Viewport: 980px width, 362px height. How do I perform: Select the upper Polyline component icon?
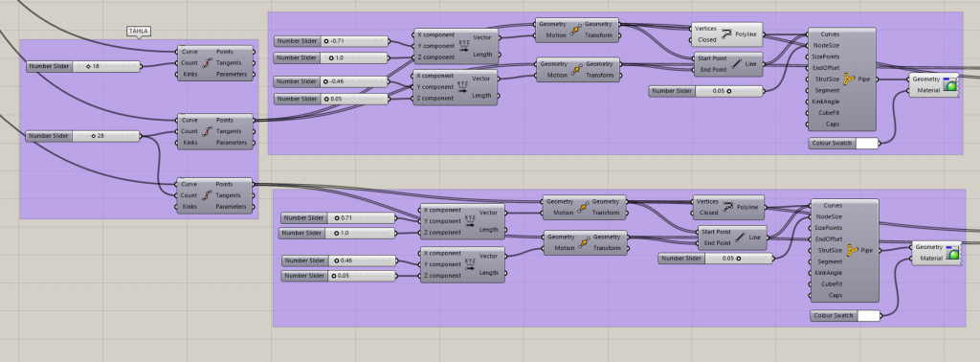tap(727, 34)
